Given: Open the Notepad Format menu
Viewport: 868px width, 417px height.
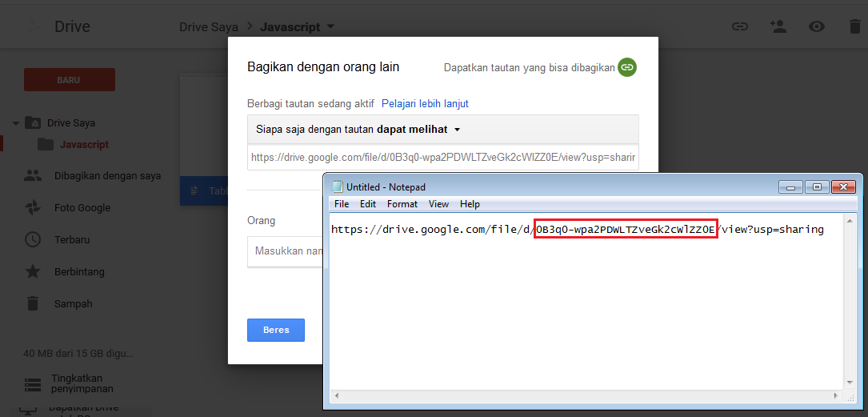Looking at the screenshot, I should (402, 204).
